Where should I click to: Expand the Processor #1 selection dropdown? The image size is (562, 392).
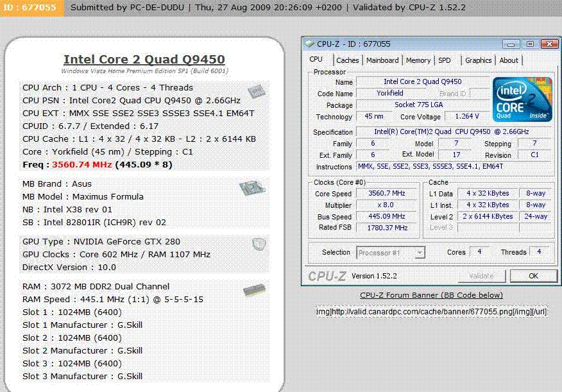point(420,253)
